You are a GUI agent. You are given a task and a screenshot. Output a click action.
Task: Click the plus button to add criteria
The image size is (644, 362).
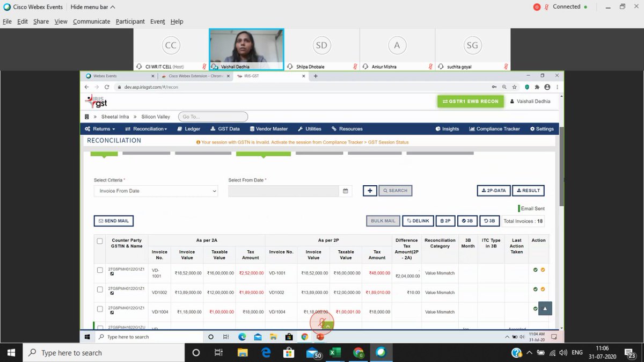coord(370,191)
